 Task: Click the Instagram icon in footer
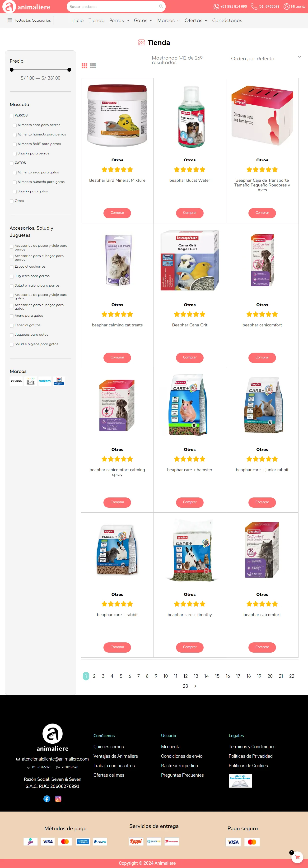pos(58,798)
